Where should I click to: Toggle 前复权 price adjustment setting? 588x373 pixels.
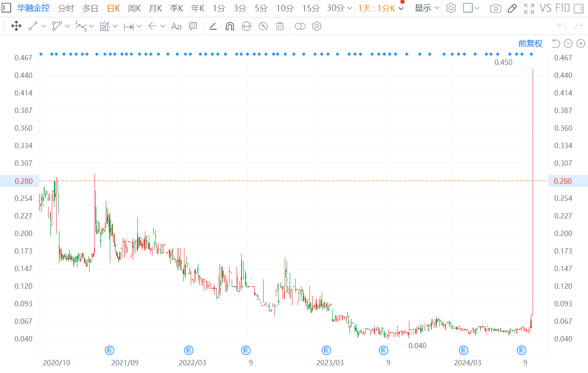[530, 43]
